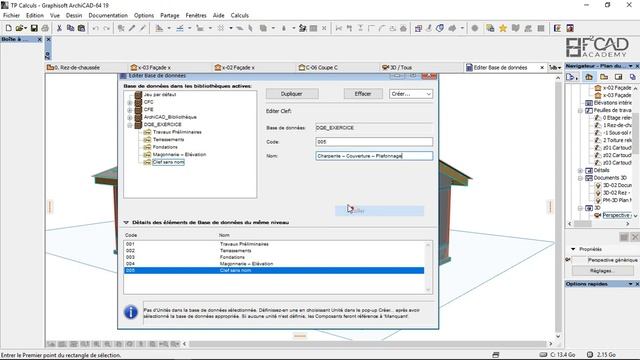Screen dimensions: 640x360
Task: Click the 3D window cube icon
Action: [418, 28]
